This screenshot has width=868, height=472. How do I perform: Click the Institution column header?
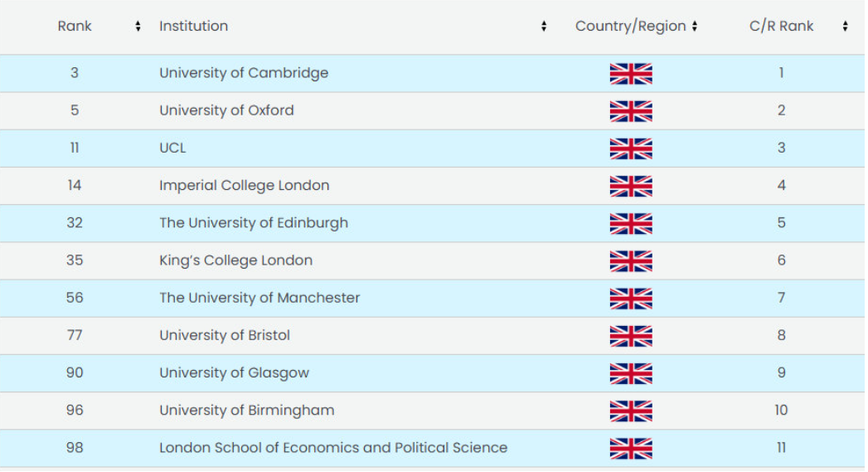point(193,26)
